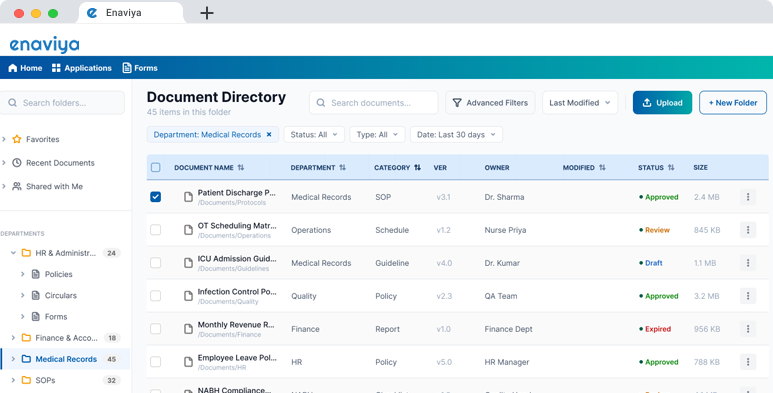The height and width of the screenshot is (393, 773).
Task: Check the OT Scheduling Matrix row checkbox
Action: [x=156, y=230]
